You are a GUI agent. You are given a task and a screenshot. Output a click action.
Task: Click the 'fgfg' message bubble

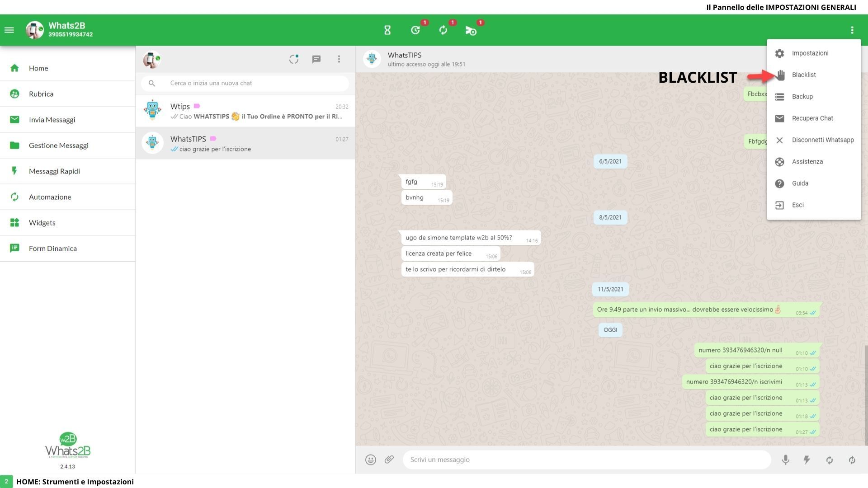click(x=424, y=182)
